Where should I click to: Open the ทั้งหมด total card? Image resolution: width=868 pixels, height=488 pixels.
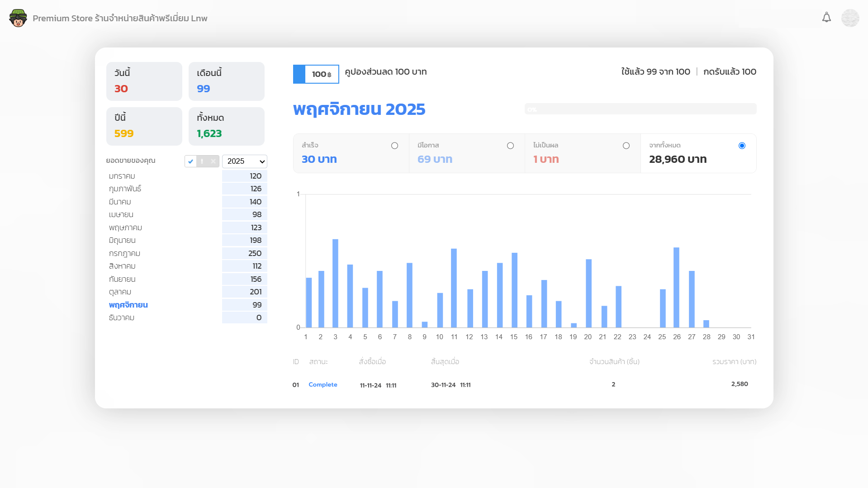tap(226, 126)
